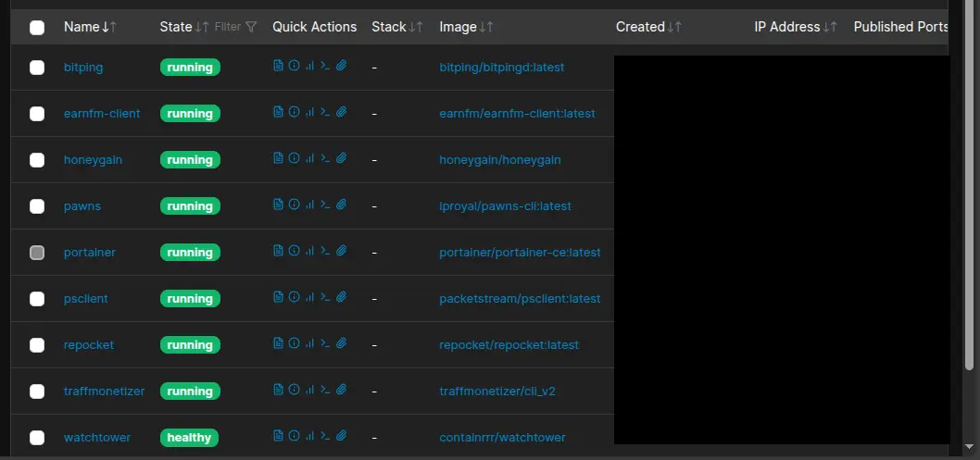Open exec console for psclient

click(x=325, y=296)
